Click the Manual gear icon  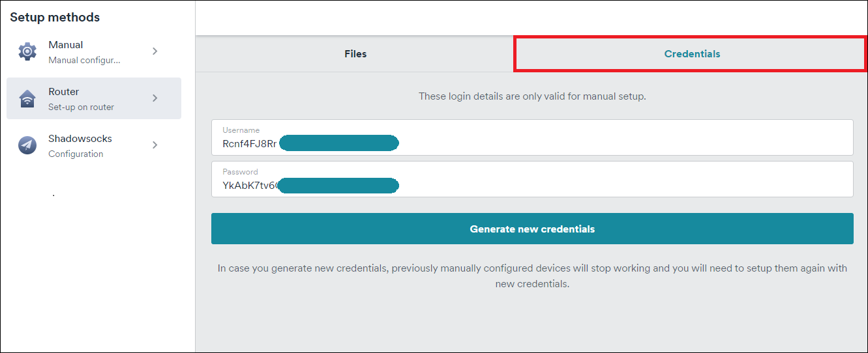tap(27, 51)
